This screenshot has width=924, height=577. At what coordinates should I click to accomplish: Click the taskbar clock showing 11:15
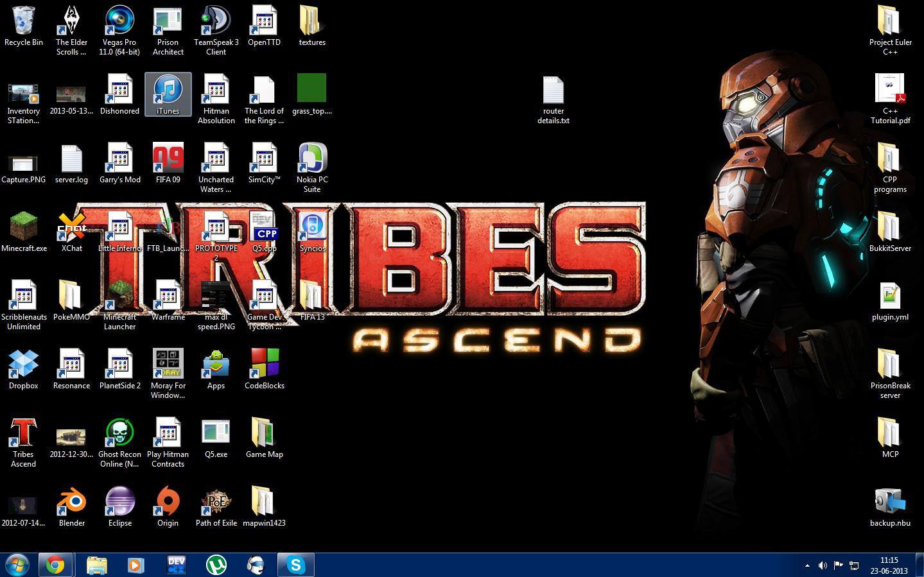(x=889, y=565)
